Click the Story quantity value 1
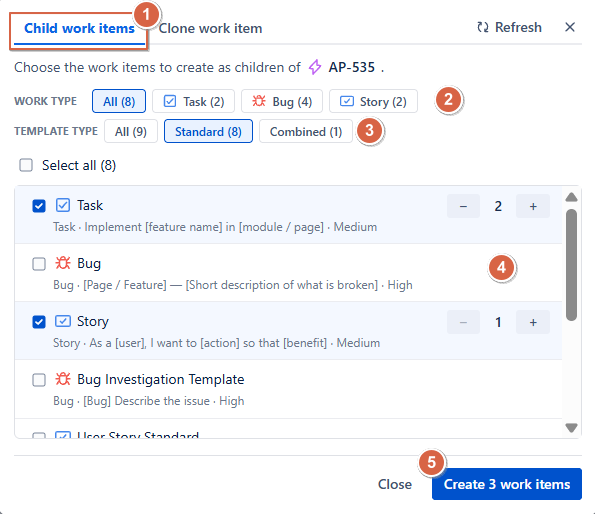 (498, 322)
